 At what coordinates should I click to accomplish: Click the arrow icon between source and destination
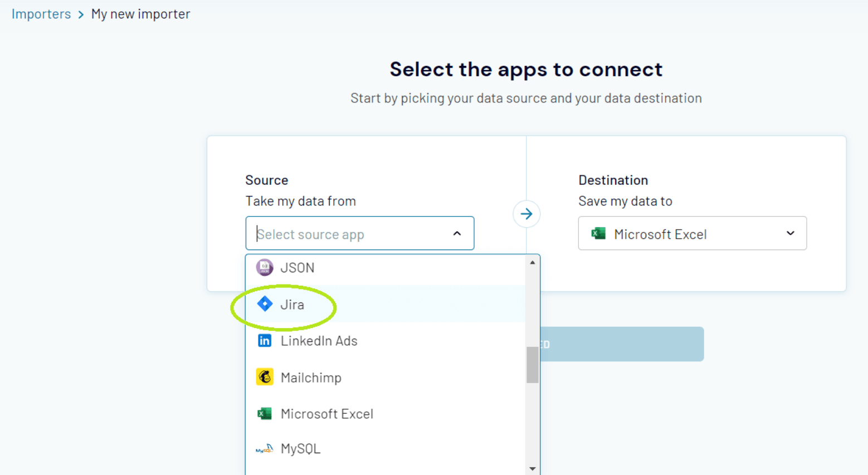[x=526, y=214]
